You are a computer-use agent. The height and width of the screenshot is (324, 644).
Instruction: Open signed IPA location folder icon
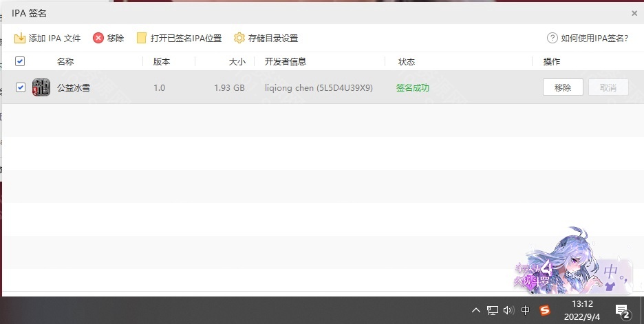point(142,38)
